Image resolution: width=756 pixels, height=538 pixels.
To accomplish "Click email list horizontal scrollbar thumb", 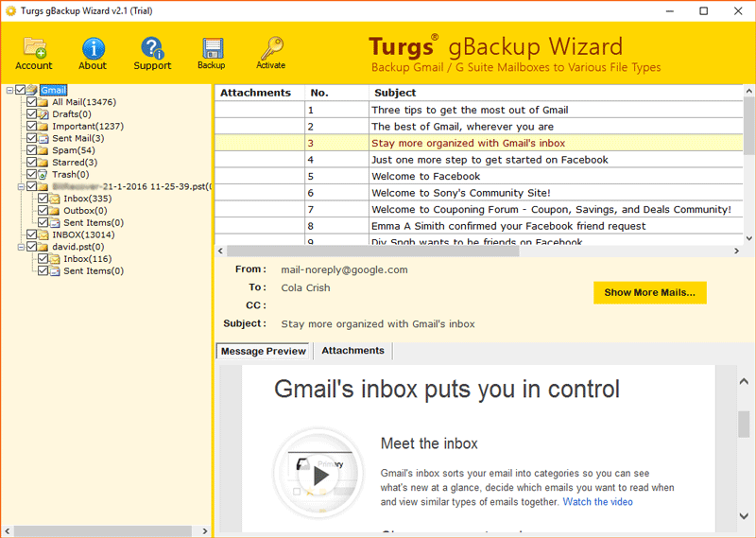I will tap(373, 251).
